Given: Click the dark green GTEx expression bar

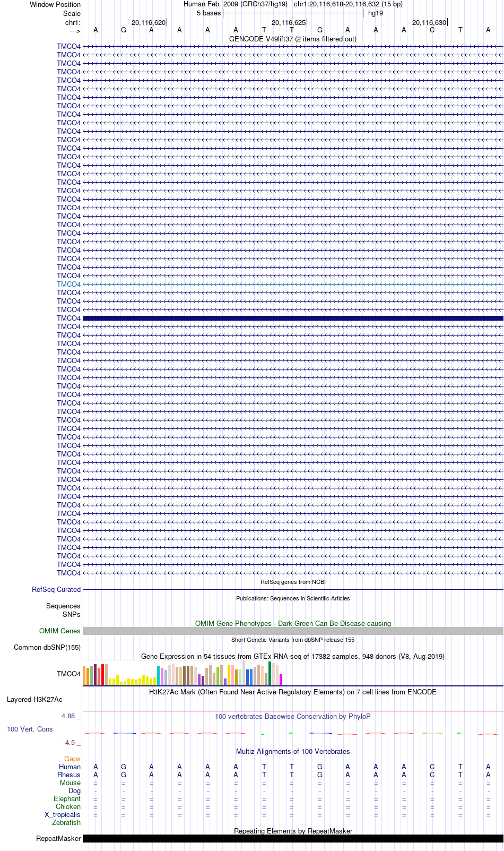Looking at the screenshot, I should click(270, 673).
